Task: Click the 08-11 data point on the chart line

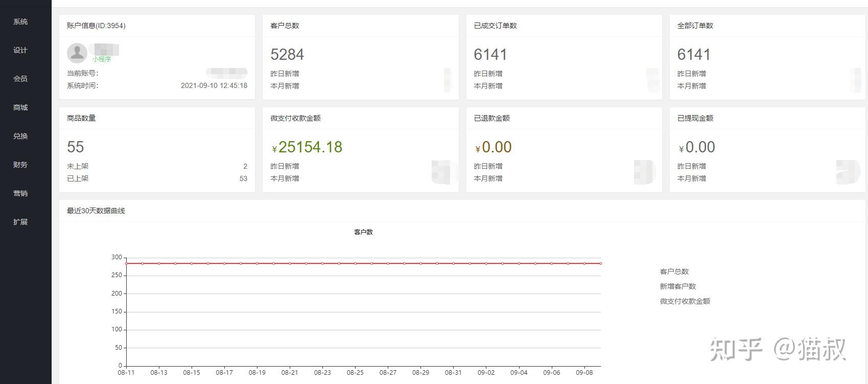Action: pyautogui.click(x=126, y=263)
